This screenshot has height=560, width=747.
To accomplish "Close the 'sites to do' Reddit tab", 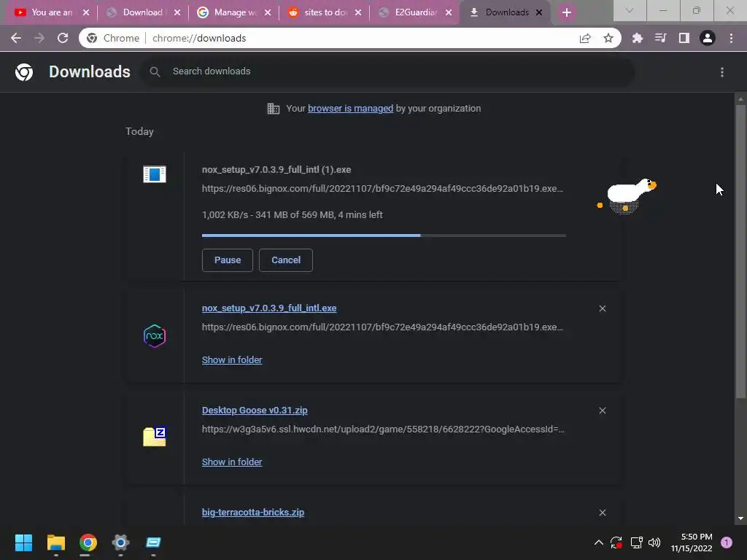I will click(358, 12).
